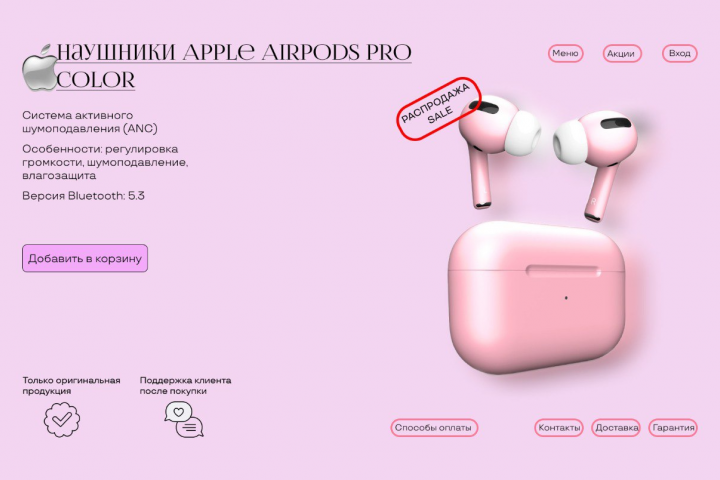Click the customer support chat bubbles icon
Viewport: 720px width, 480px height.
tap(184, 419)
